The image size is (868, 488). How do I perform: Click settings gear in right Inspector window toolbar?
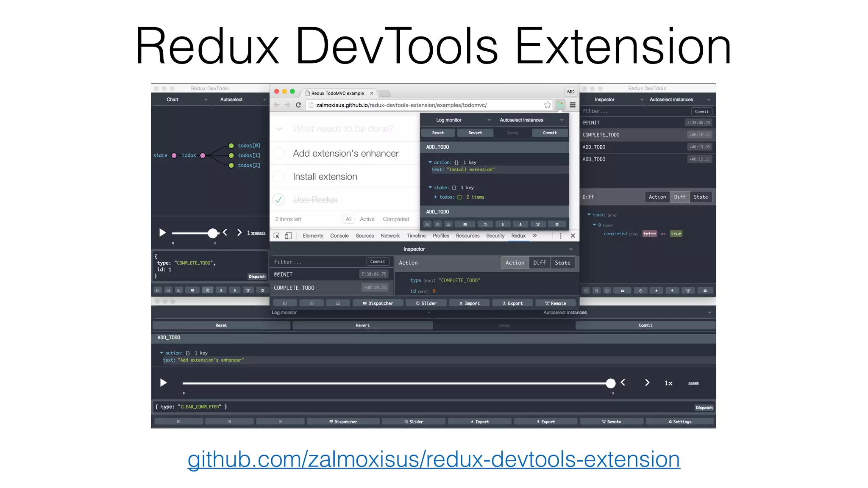click(705, 291)
